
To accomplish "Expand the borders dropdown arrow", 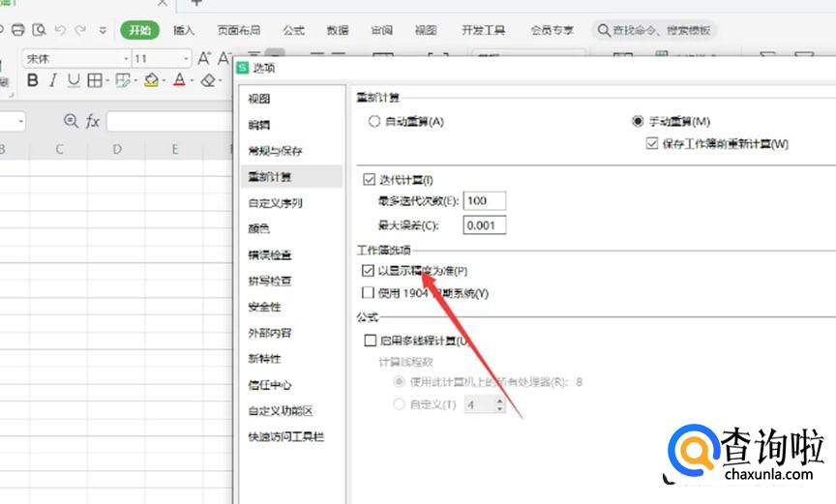I will coord(107,81).
